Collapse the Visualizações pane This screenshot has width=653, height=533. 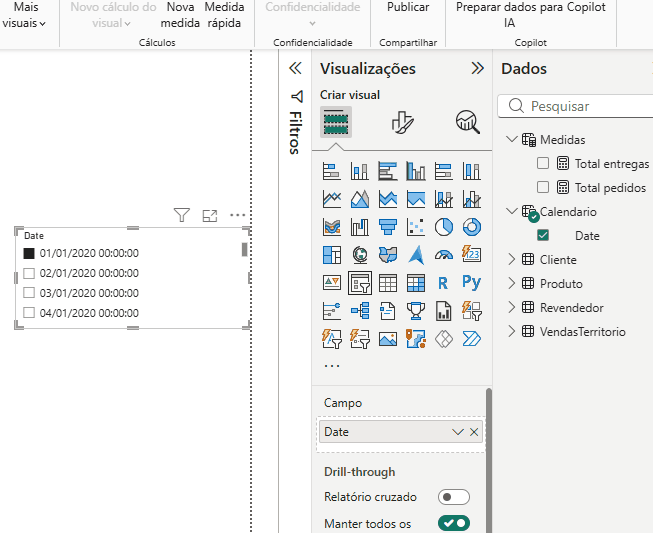coord(477,68)
